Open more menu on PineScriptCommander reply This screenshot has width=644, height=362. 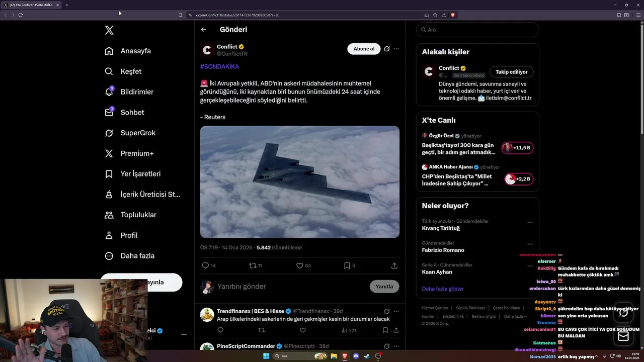pos(396,346)
